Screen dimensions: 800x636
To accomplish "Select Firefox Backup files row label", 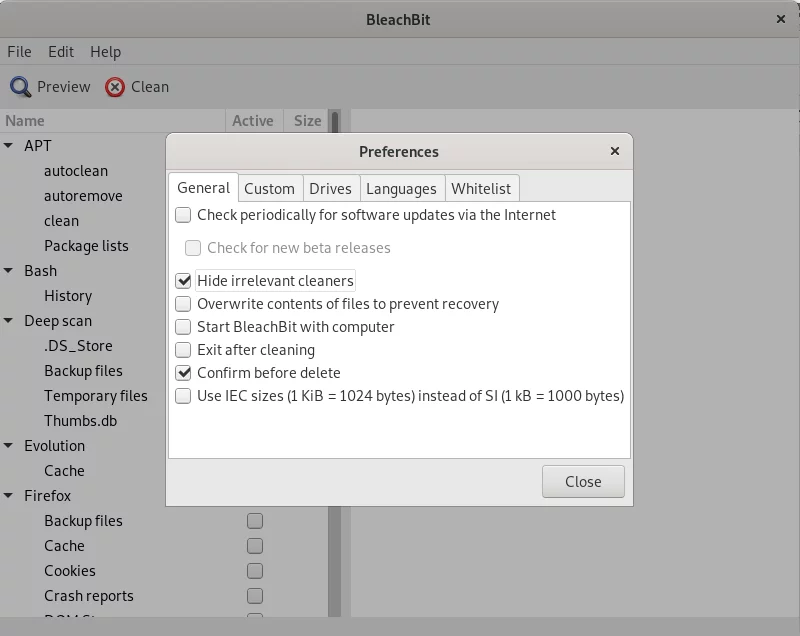I will tap(83, 521).
